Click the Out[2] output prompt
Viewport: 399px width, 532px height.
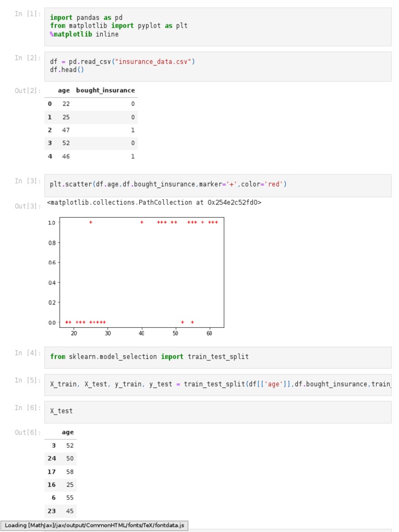27,91
